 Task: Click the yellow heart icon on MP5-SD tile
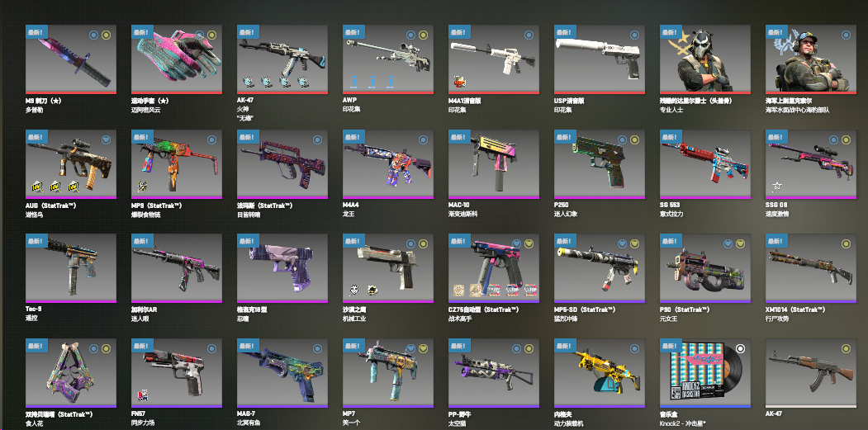tap(634, 243)
